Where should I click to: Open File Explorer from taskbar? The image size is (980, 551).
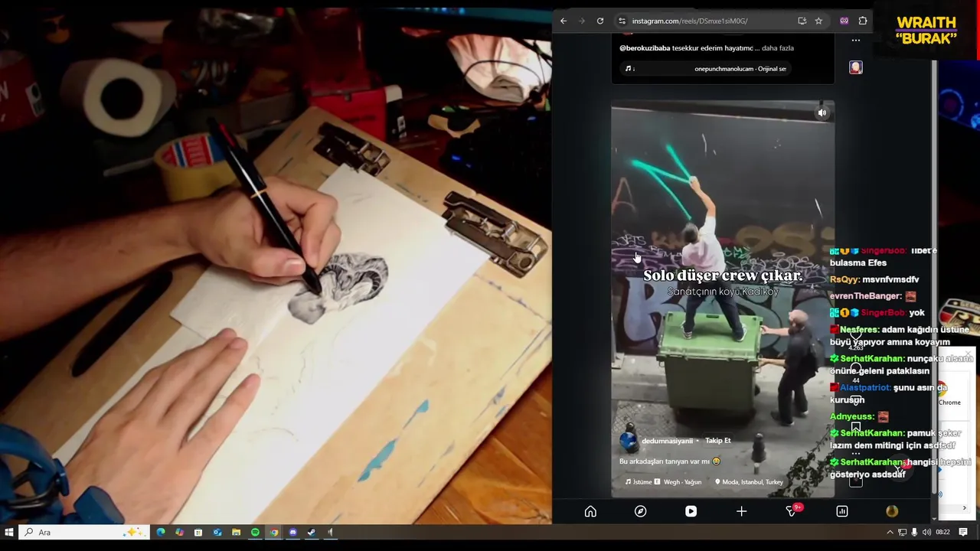[x=236, y=532]
